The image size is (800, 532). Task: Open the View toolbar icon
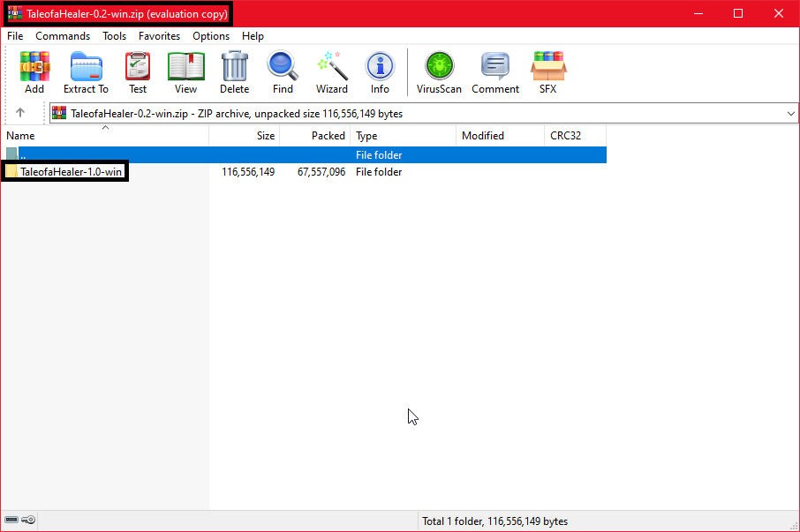point(185,72)
